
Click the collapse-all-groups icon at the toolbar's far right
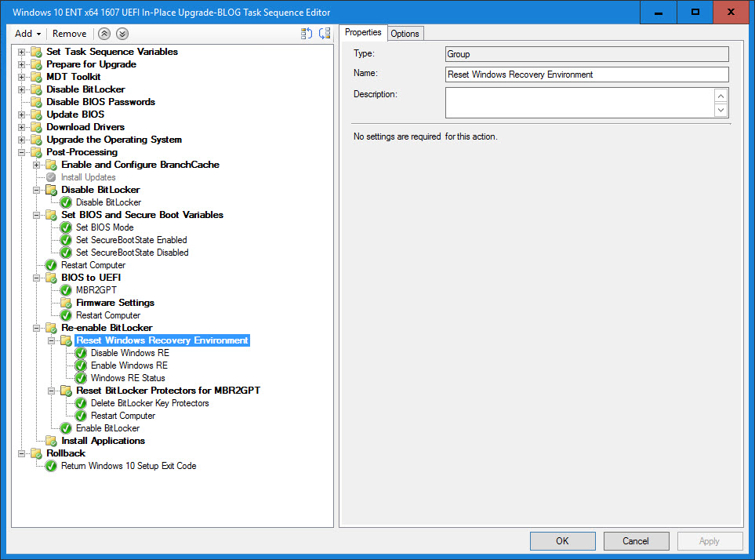point(325,34)
